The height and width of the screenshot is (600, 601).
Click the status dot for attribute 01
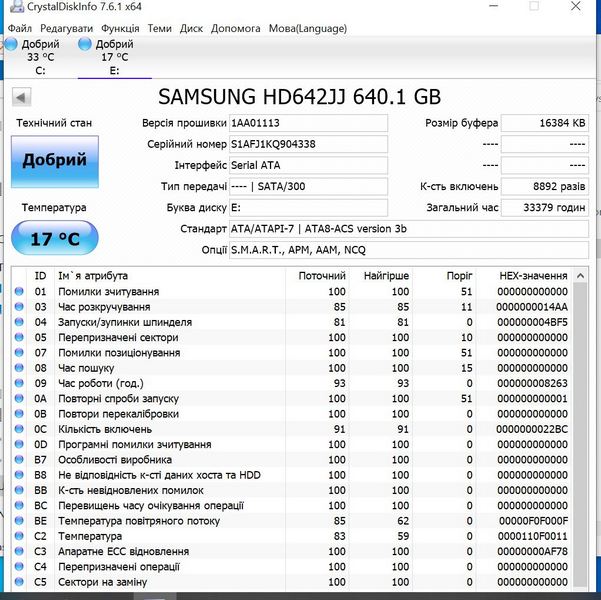[19, 292]
